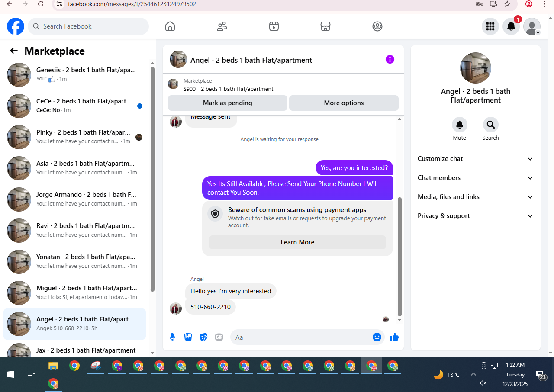Open the CeCe conversation
The image size is (554, 392).
74,106
